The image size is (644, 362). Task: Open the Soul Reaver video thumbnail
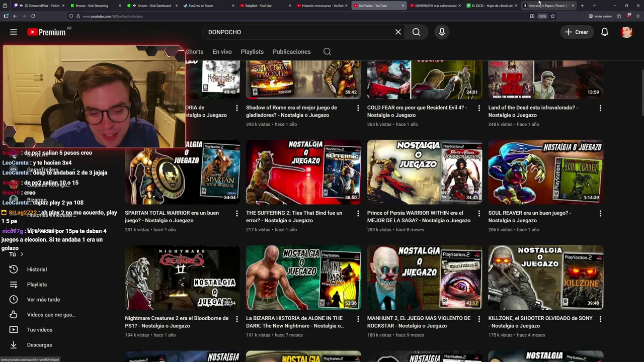pos(546,172)
